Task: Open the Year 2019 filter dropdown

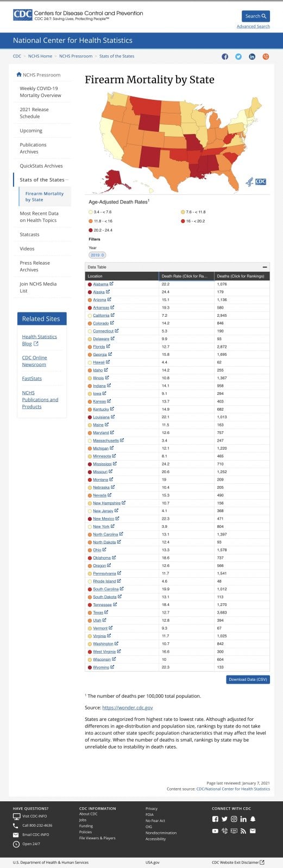Action: point(97,255)
